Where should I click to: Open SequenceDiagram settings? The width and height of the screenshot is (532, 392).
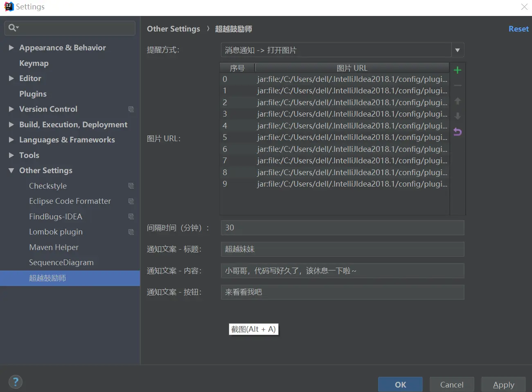coord(61,263)
